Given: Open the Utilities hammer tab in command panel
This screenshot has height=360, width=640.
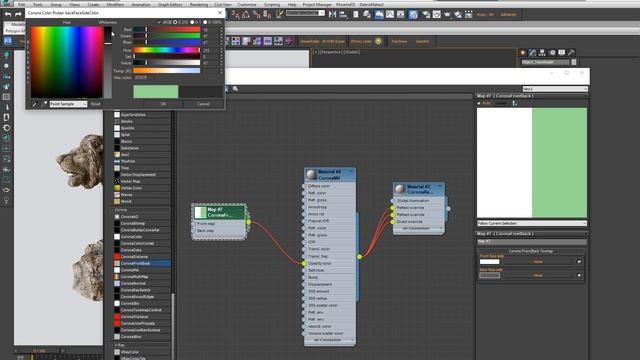Looking at the screenshot, I should tap(571, 53).
